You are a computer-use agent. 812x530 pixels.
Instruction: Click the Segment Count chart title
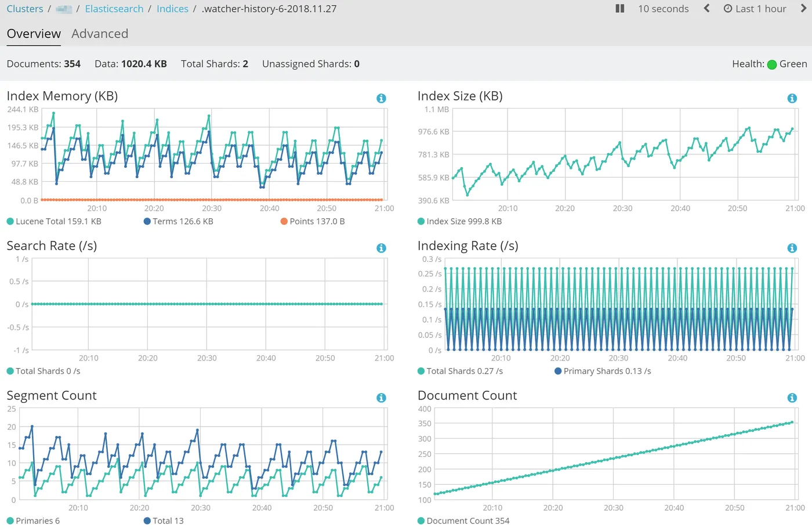pos(52,395)
